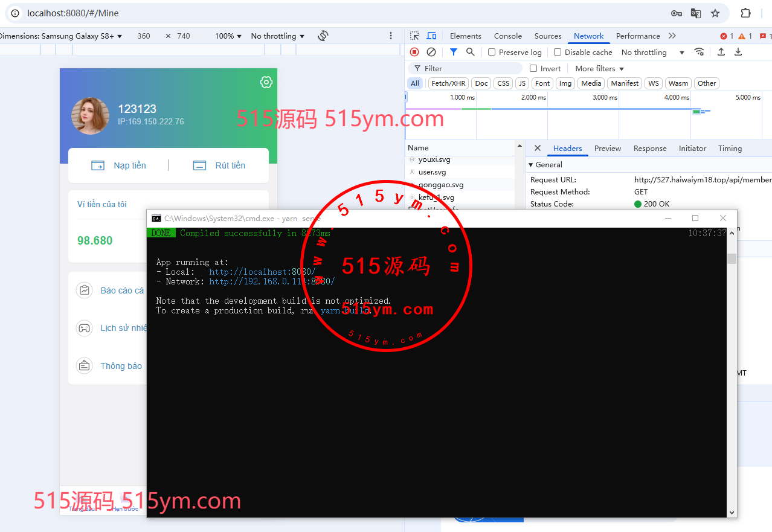This screenshot has width=772, height=532.
Task: Click the settings gear on profile header
Action: (266, 82)
